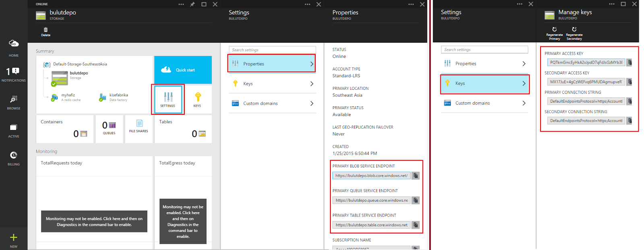This screenshot has height=250, width=644.
Task: Click the TotalRequests monitoring notice
Action: (x=94, y=221)
